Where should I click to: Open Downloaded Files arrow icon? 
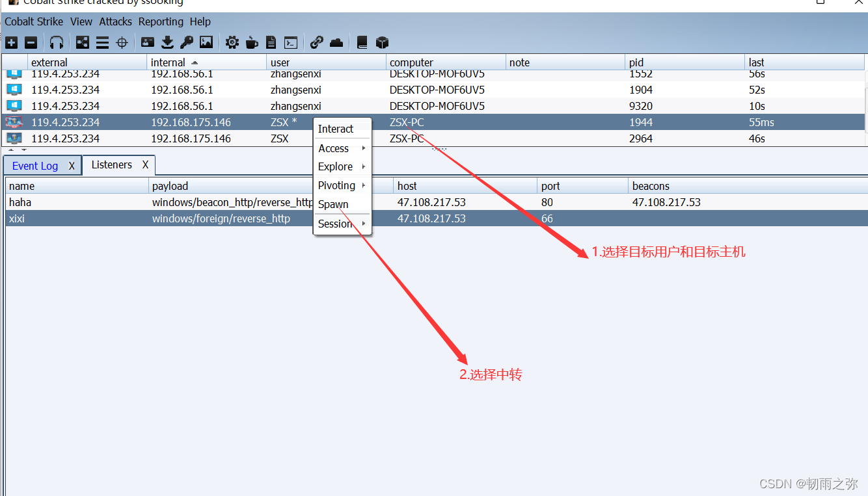(167, 43)
